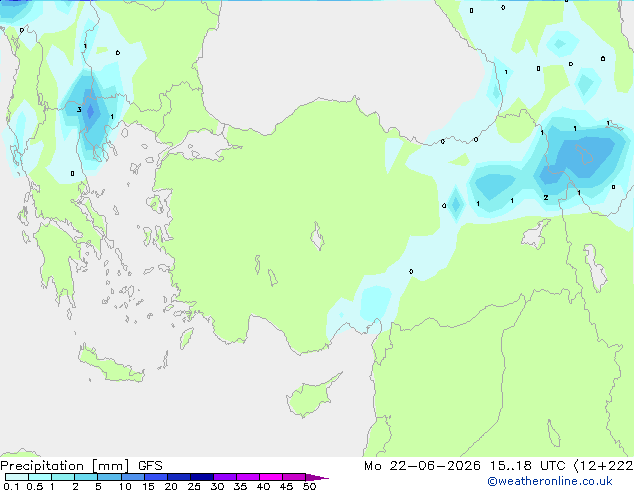Click Lake Tuz outline in central Turkey
This screenshot has height=490, width=634.
point(317,236)
